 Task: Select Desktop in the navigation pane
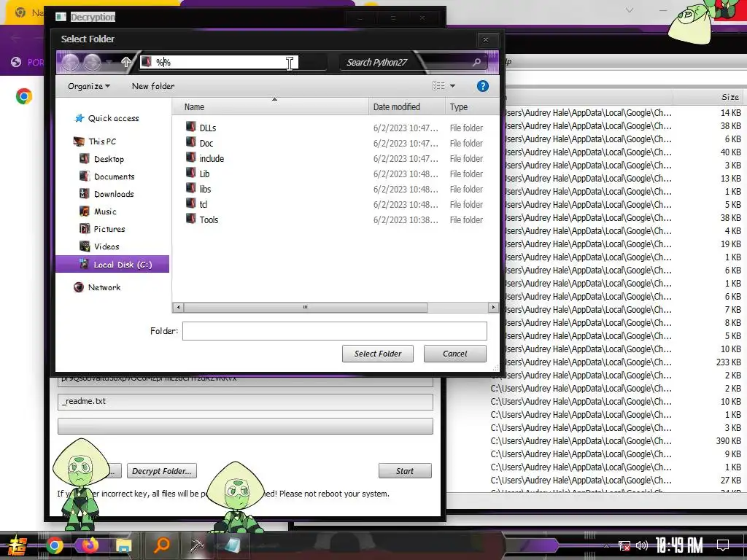[x=102, y=159]
